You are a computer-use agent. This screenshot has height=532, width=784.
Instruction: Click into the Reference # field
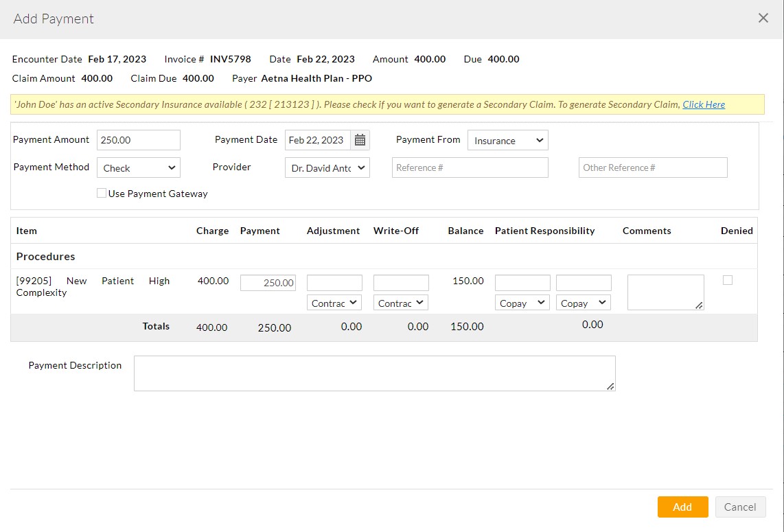pos(470,167)
